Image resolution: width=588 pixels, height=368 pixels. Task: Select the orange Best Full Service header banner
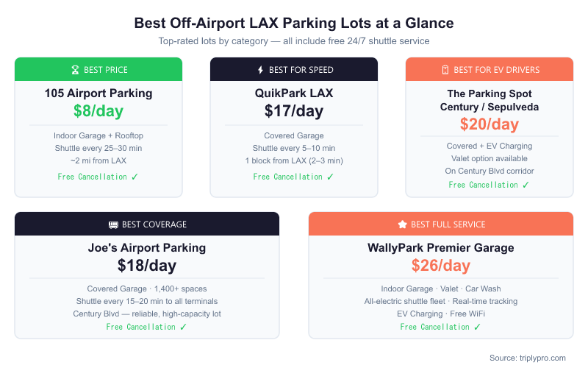pos(441,224)
